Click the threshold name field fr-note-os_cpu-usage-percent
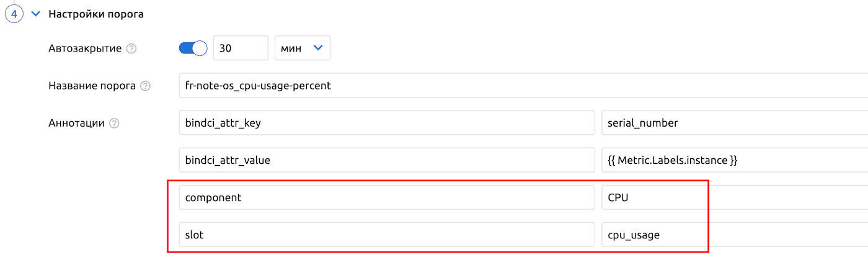Viewport: 868px width, 257px height. pos(521,86)
